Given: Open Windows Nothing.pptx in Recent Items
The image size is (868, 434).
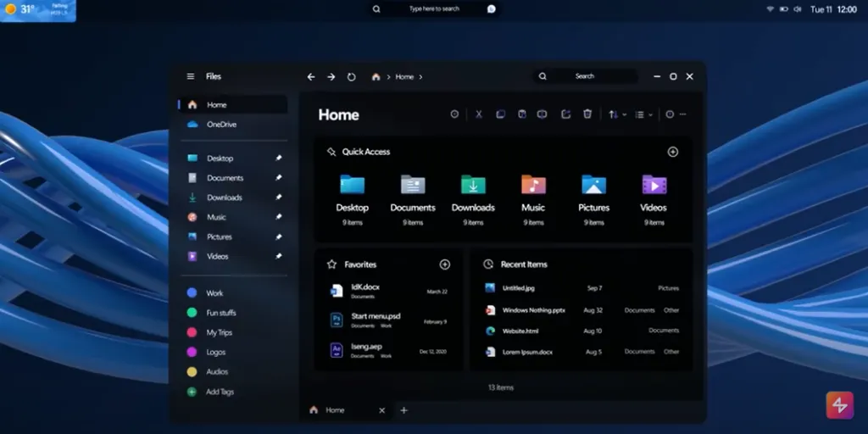Looking at the screenshot, I should [x=581, y=310].
